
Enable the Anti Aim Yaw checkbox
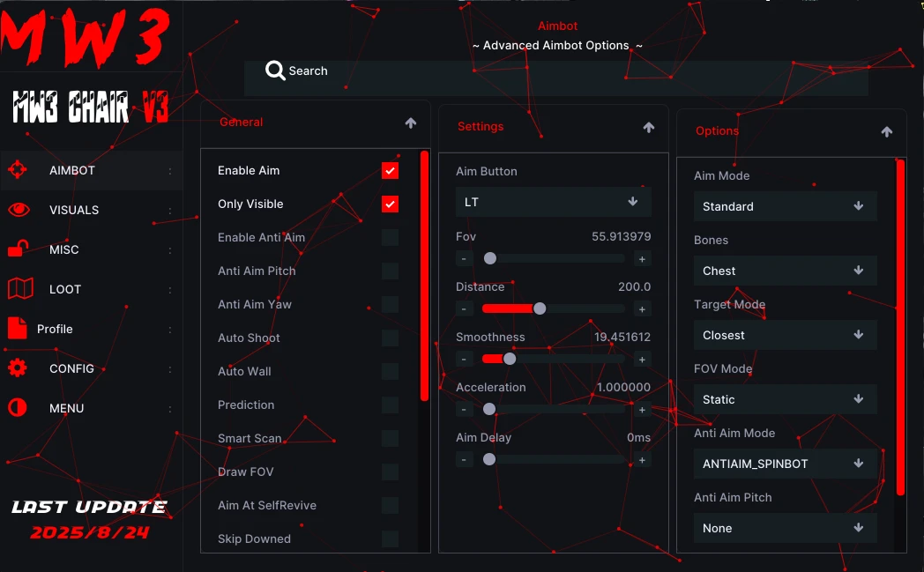[390, 305]
